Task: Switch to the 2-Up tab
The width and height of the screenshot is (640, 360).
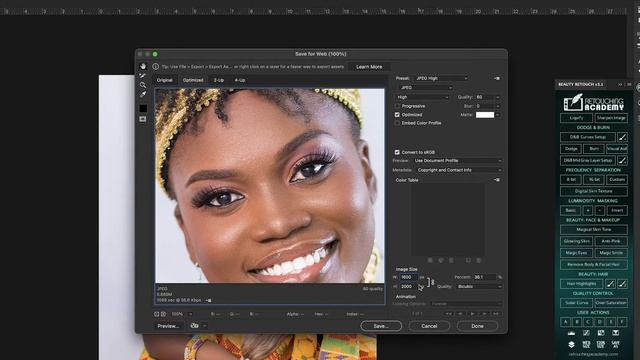Action: tap(219, 80)
